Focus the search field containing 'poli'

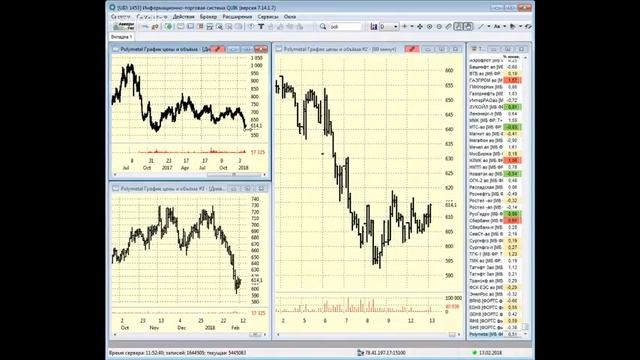(345, 27)
